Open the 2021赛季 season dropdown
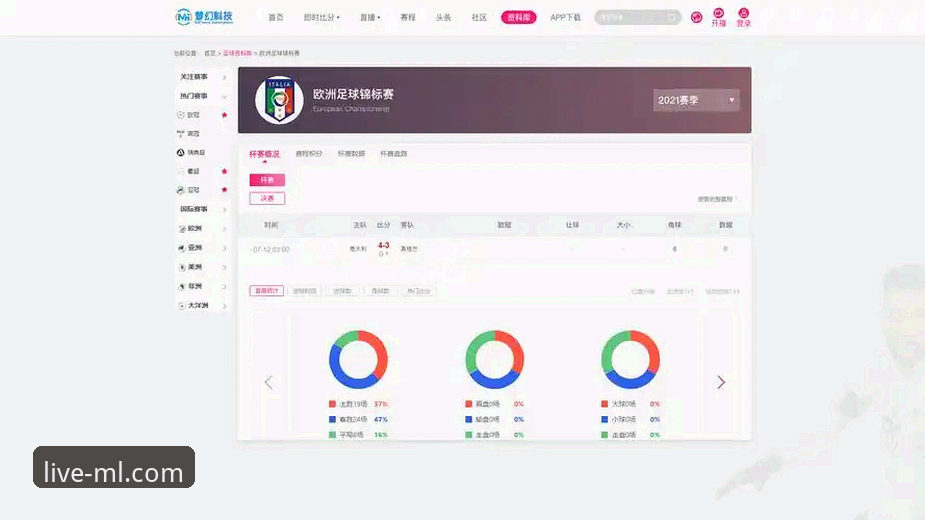The height and width of the screenshot is (520, 925). (x=696, y=100)
